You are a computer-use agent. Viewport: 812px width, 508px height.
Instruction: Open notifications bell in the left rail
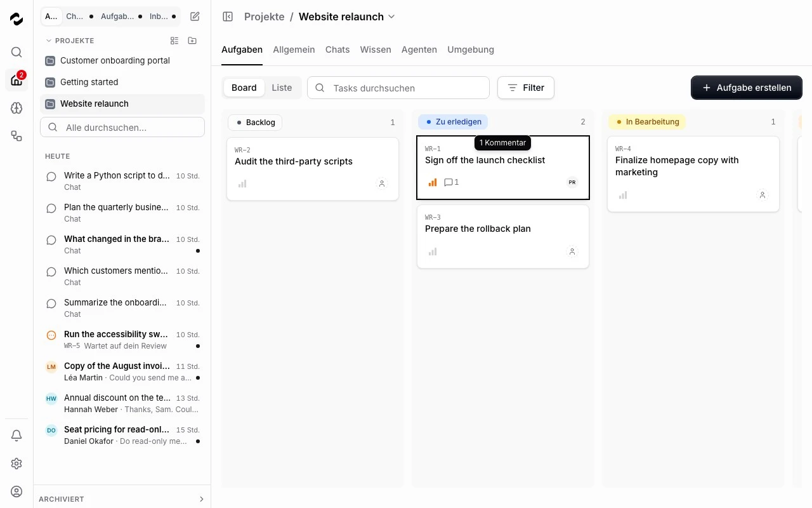click(x=16, y=436)
